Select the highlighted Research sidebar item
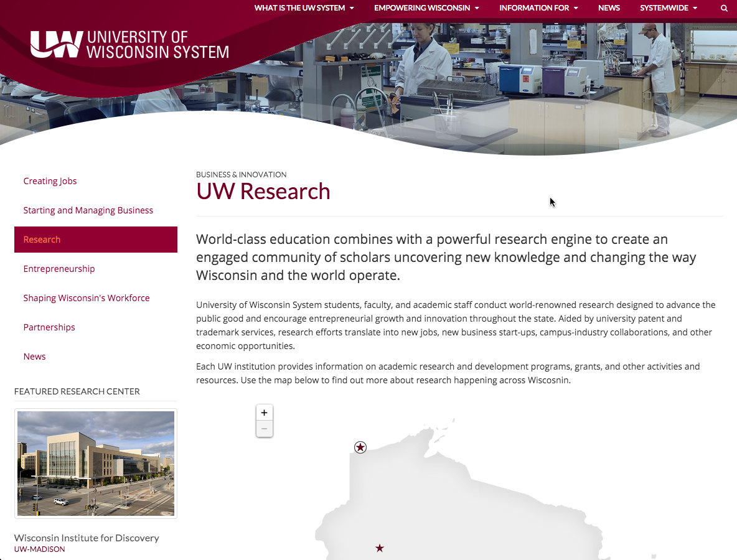Screen dimensions: 737x560 (42, 240)
